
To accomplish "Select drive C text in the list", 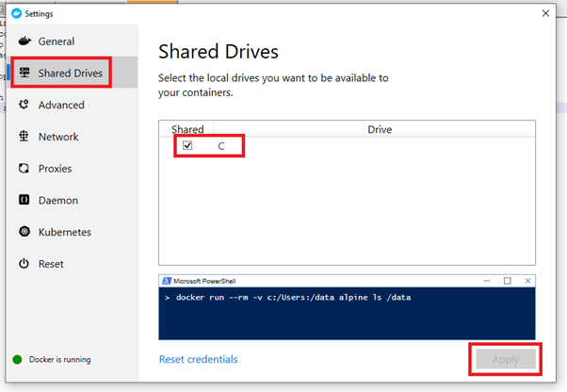I will click(221, 146).
